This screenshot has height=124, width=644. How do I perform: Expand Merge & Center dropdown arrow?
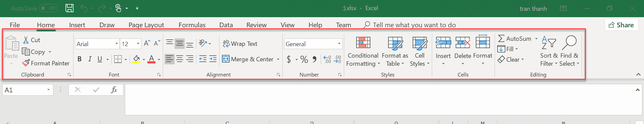click(x=278, y=59)
